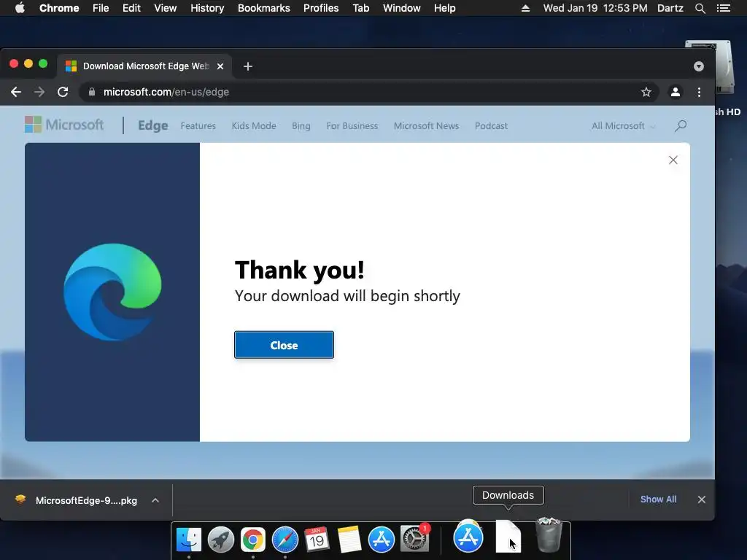Dismiss the dialog with the X icon
The image size is (747, 560).
673,160
